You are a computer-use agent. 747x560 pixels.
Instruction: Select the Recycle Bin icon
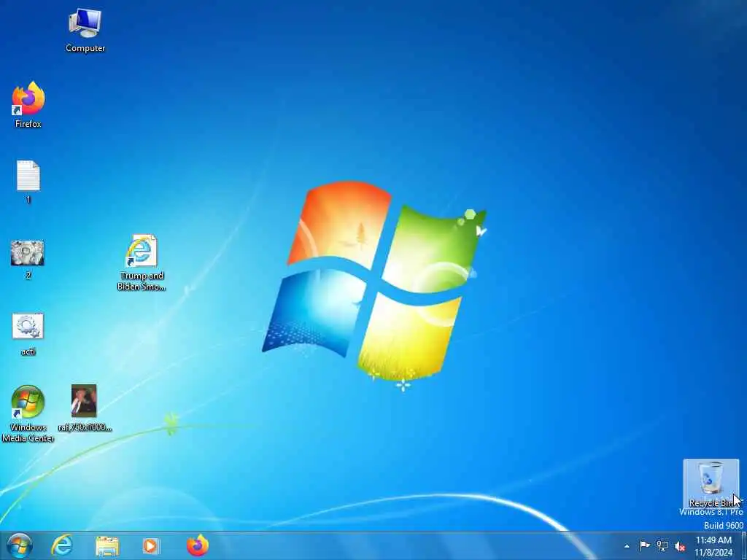(x=711, y=483)
